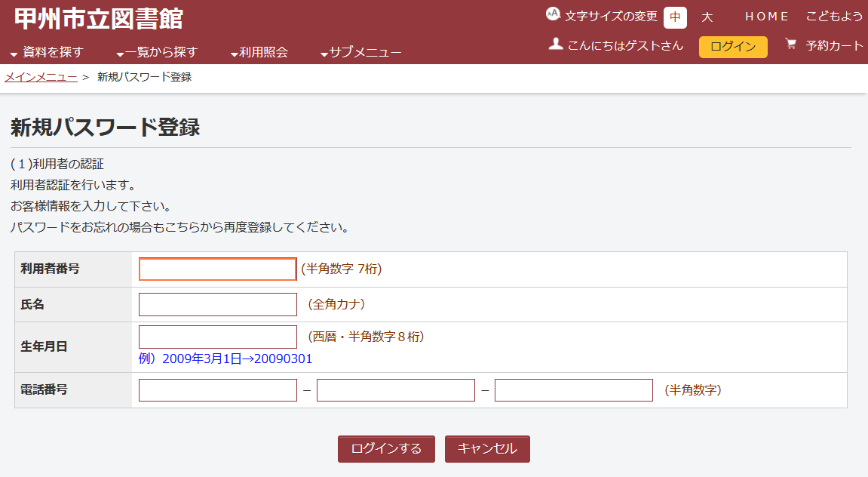The height and width of the screenshot is (477, 868).
Task: Click the こんにちはゲストさん greeting text
Action: [x=625, y=45]
